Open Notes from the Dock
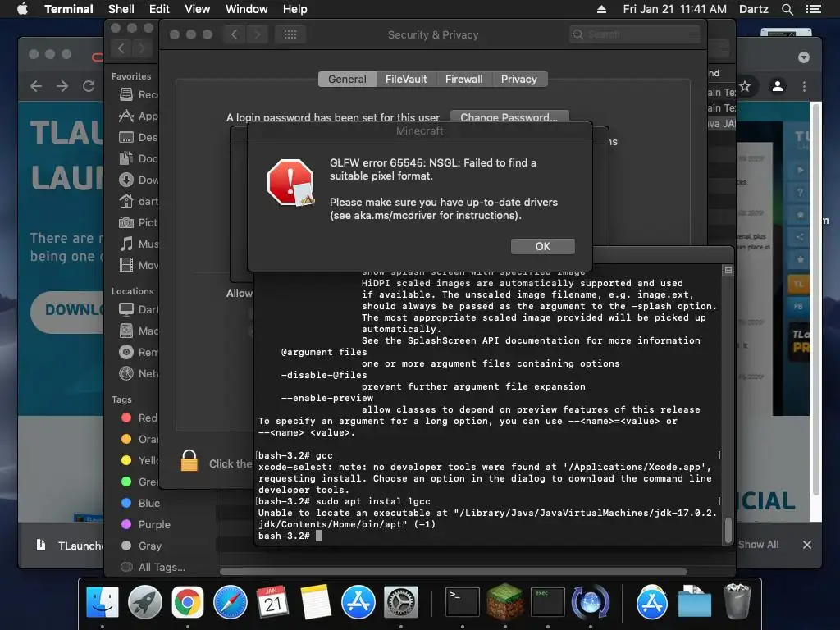This screenshot has height=630, width=840. 316,602
